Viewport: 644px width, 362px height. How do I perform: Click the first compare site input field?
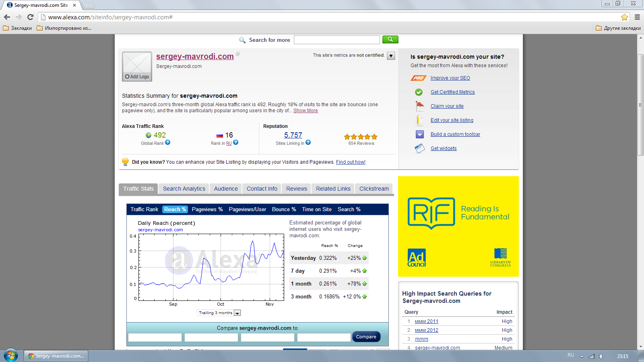point(155,337)
